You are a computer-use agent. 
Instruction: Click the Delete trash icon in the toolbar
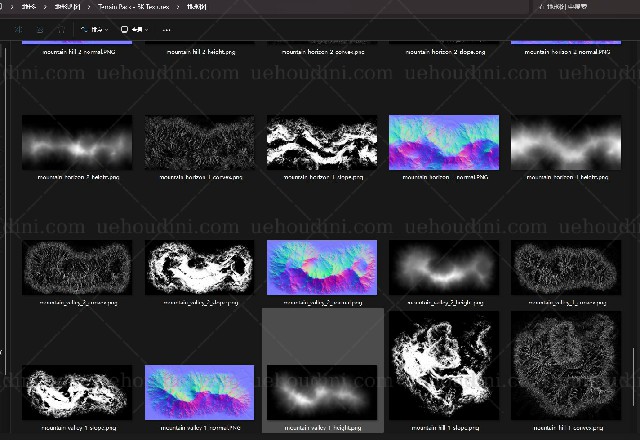61,29
